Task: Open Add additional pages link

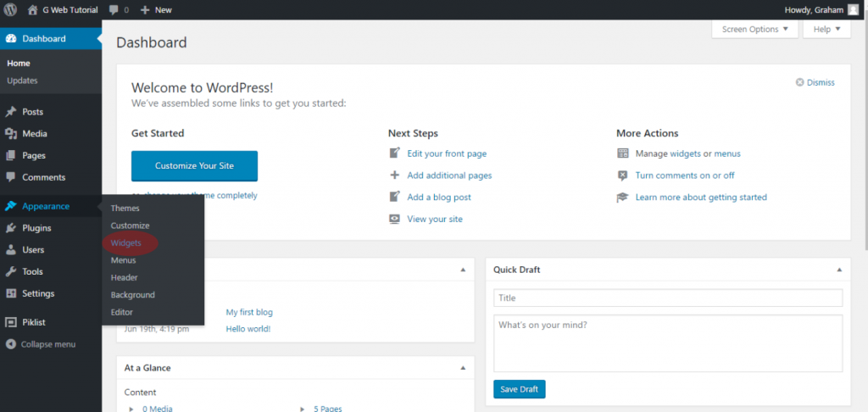Action: tap(449, 175)
